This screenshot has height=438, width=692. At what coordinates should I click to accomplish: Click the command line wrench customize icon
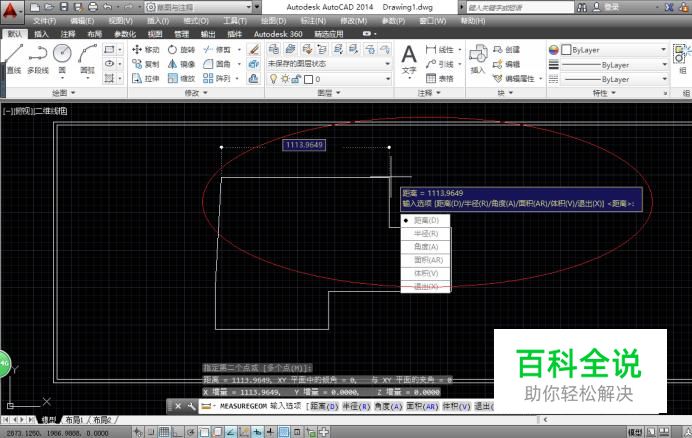pos(191,406)
